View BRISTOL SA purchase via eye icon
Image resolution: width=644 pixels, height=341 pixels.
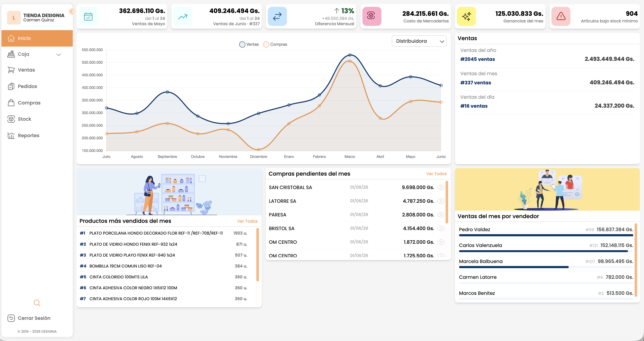pyautogui.click(x=441, y=228)
